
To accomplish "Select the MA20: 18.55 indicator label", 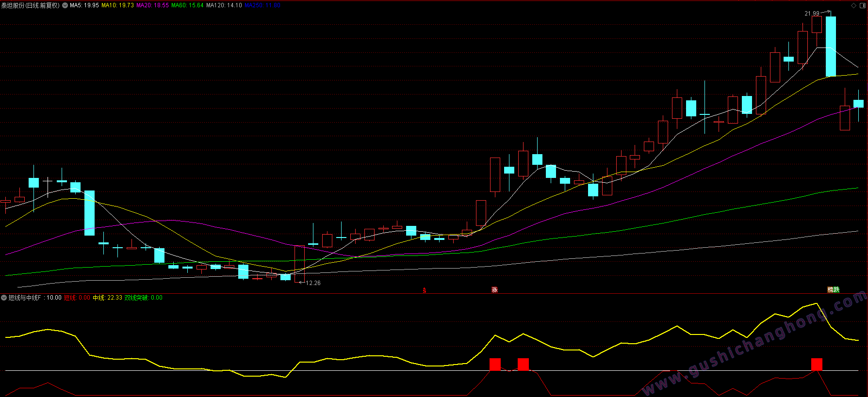I will pos(152,5).
